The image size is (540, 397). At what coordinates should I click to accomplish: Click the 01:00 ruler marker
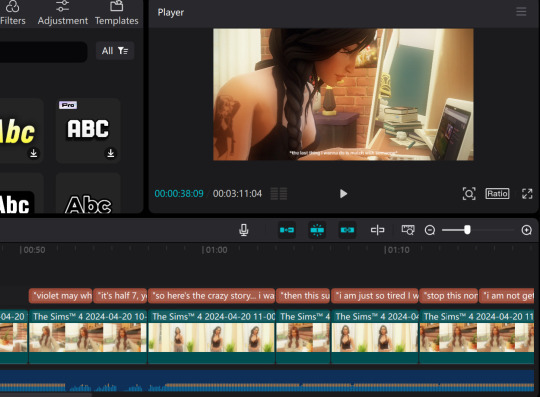[215, 250]
